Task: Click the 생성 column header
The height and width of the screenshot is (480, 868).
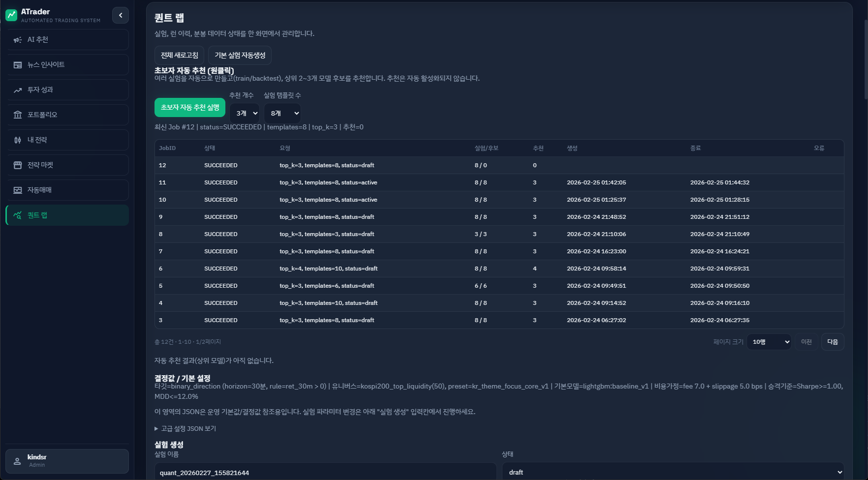Action: point(572,148)
